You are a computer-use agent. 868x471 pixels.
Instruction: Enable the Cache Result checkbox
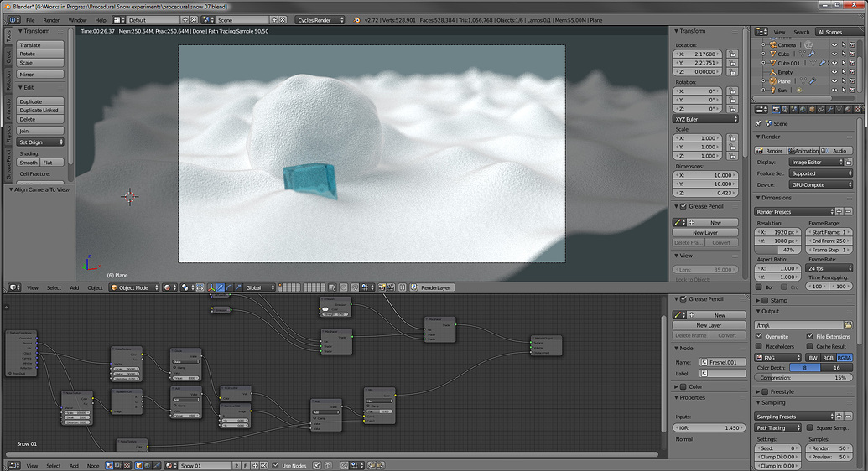810,346
